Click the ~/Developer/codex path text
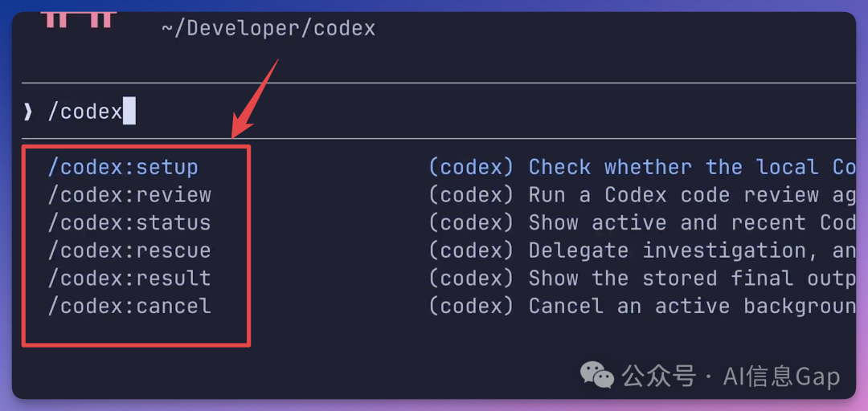Image resolution: width=868 pixels, height=411 pixels. tap(268, 28)
